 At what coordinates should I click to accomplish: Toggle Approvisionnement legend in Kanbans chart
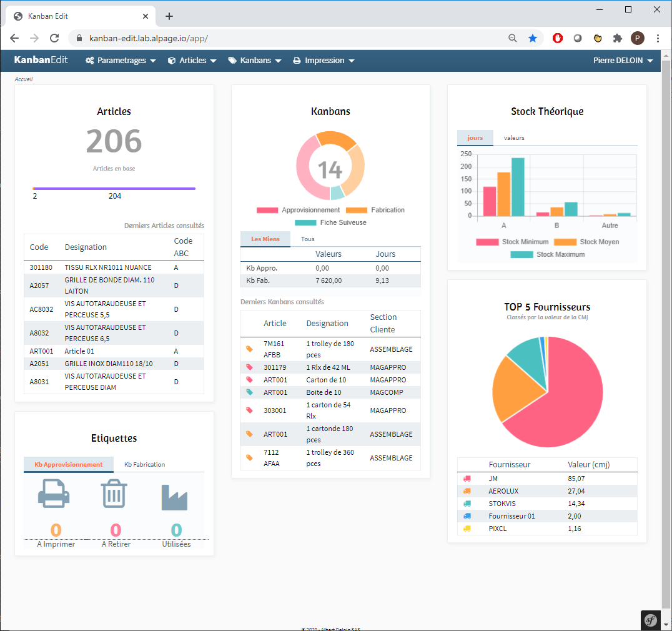point(299,210)
